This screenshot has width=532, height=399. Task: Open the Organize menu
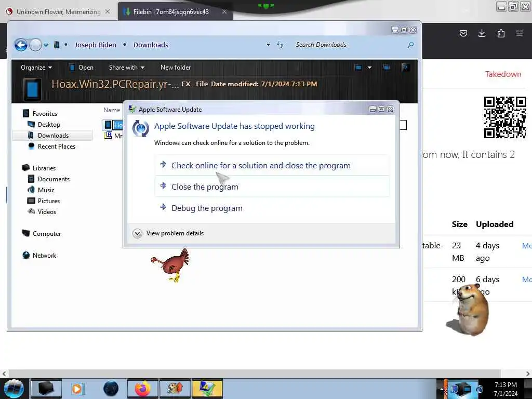tap(36, 67)
